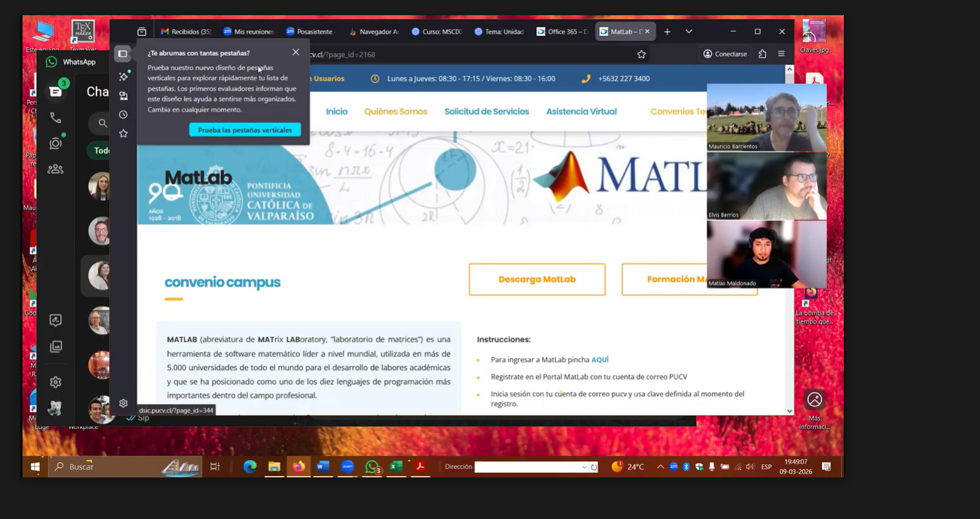Expand the list all tabs chevron

click(689, 32)
